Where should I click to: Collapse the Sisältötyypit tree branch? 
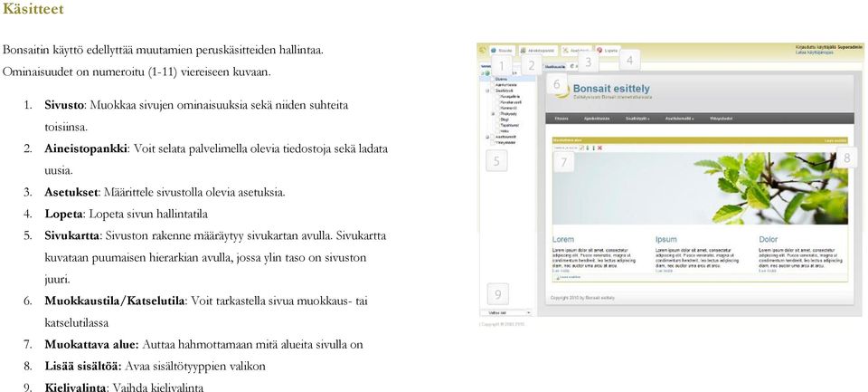click(487, 91)
